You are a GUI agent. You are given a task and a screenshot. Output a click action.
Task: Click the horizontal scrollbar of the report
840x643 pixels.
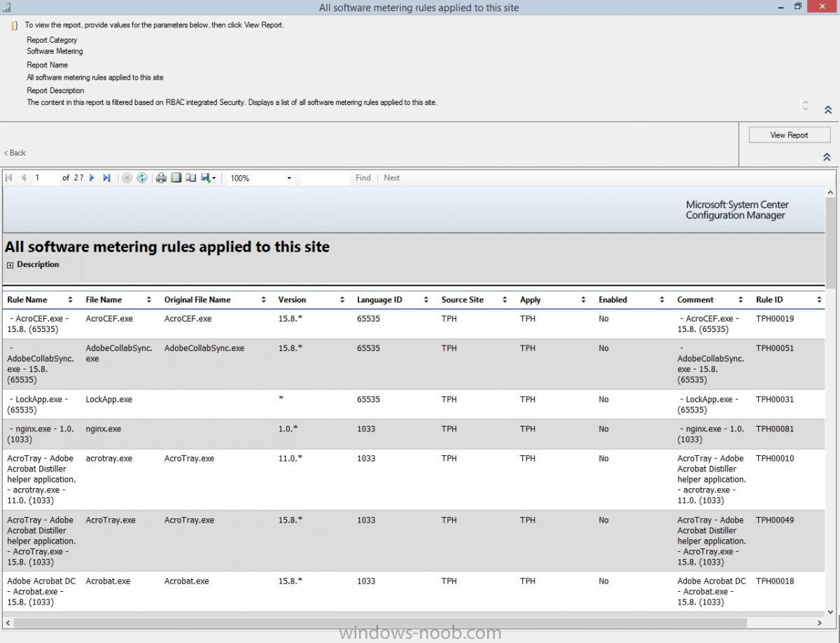[380, 622]
